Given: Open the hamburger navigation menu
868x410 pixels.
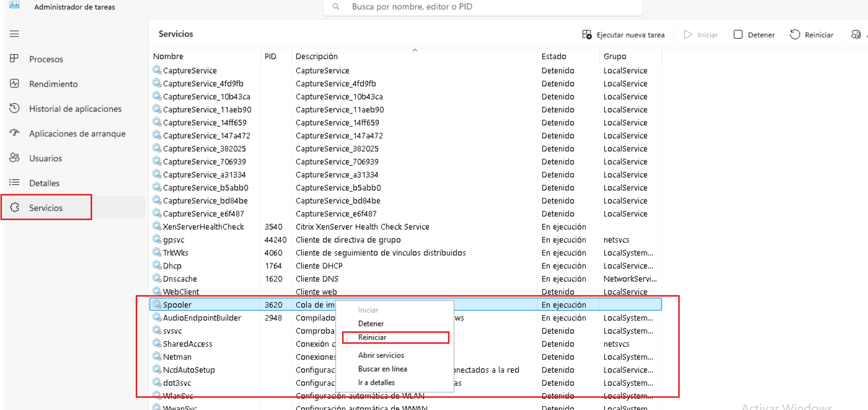Looking at the screenshot, I should click(x=14, y=34).
